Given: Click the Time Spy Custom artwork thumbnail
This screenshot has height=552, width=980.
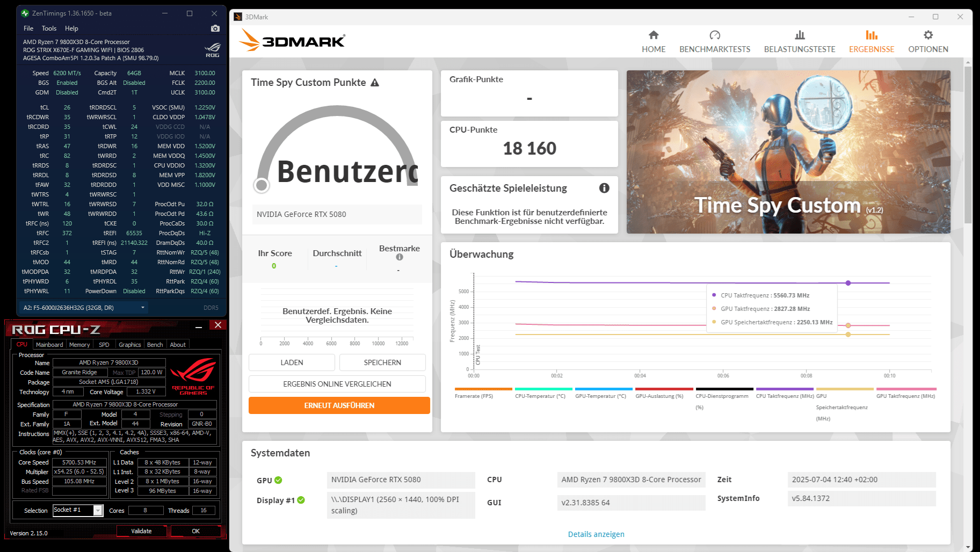Looking at the screenshot, I should pos(788,152).
